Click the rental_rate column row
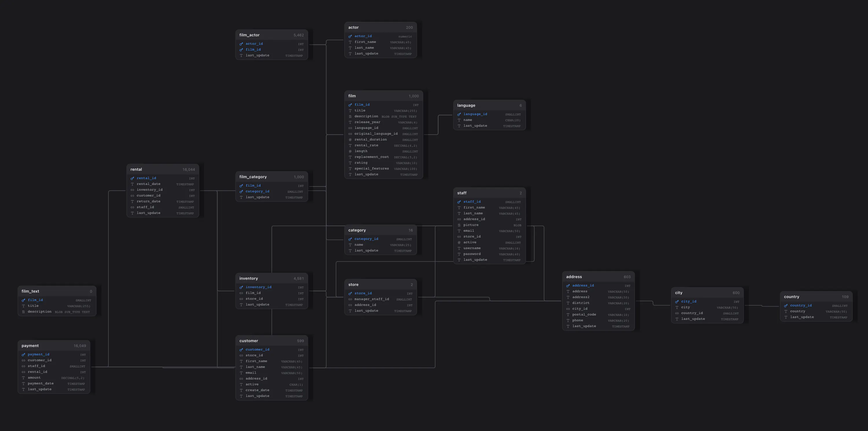 click(383, 146)
